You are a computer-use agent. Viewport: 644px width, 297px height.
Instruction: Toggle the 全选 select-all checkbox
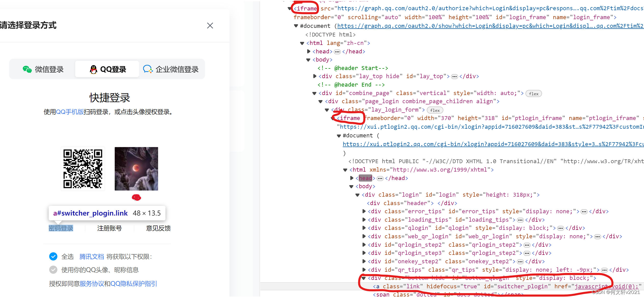(x=53, y=256)
